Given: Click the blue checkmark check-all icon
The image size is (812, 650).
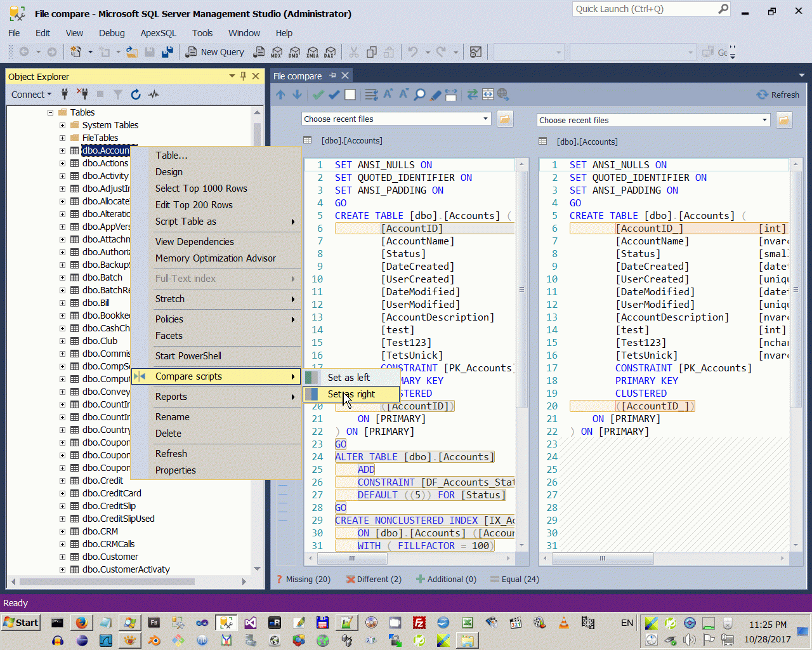Looking at the screenshot, I should [334, 95].
